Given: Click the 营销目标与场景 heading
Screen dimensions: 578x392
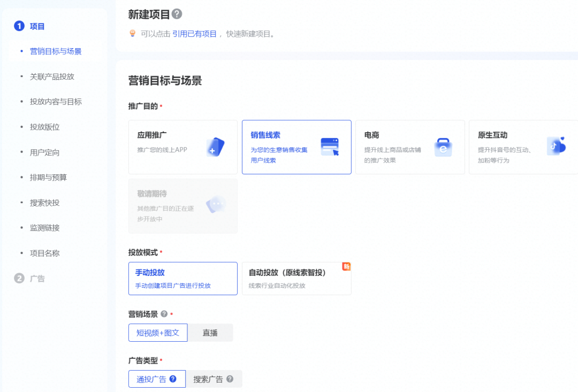Looking at the screenshot, I should tap(165, 81).
